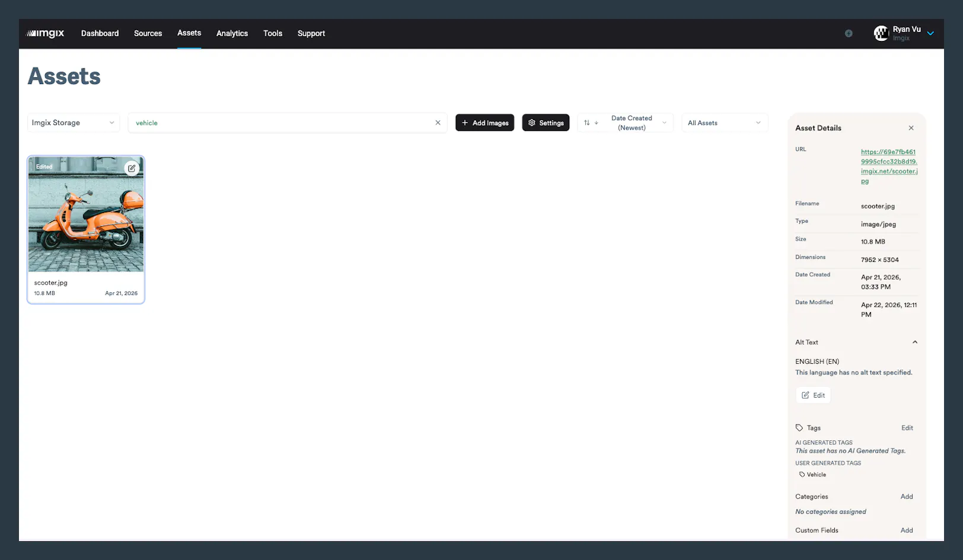Open the All Assets filter dropdown

[723, 123]
